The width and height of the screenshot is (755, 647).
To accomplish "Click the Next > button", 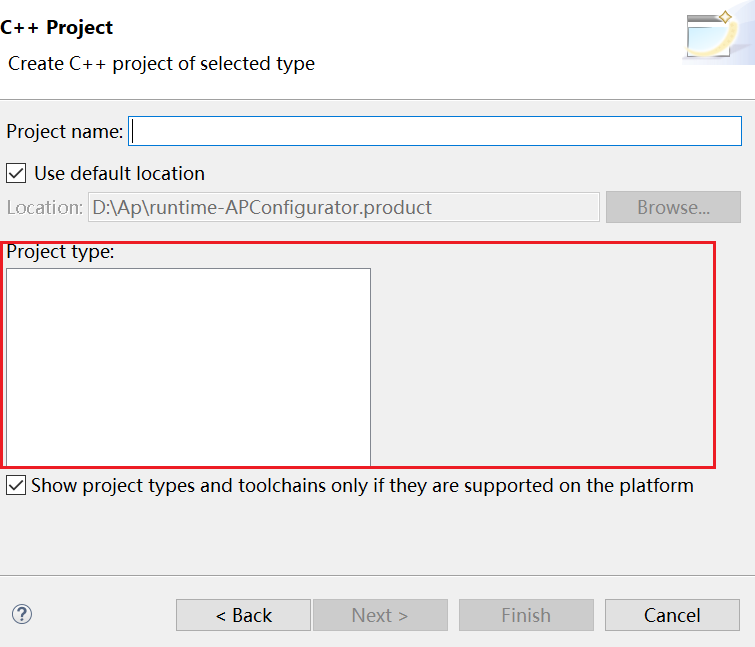I will pos(380,615).
